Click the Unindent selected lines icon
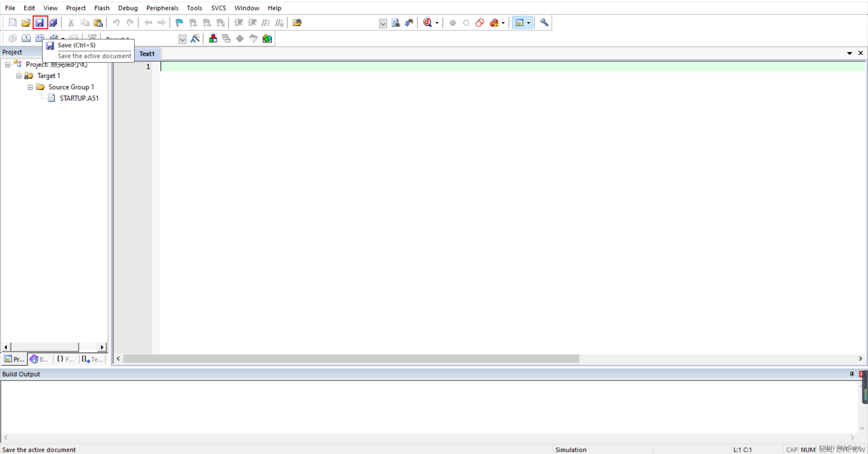This screenshot has width=868, height=454. pos(252,23)
